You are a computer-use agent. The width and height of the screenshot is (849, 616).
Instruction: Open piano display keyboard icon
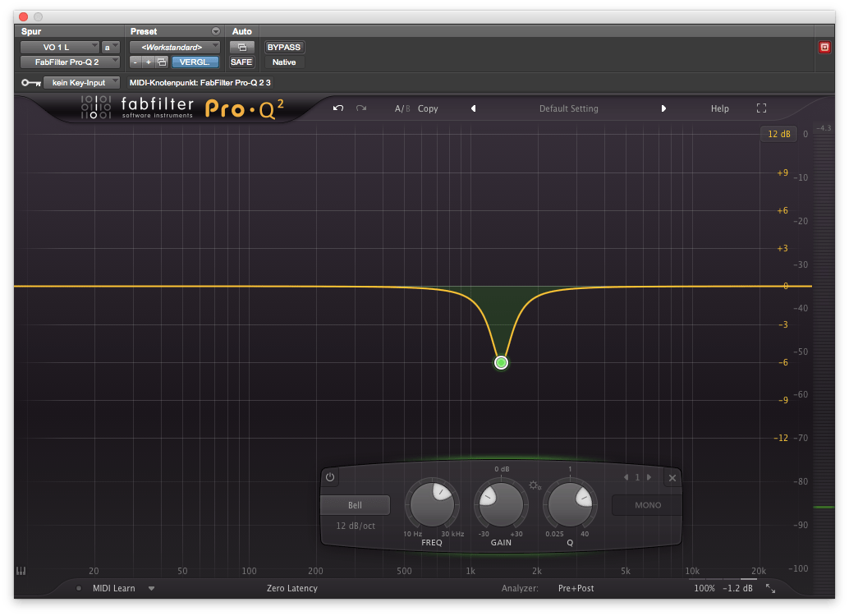[x=21, y=571]
